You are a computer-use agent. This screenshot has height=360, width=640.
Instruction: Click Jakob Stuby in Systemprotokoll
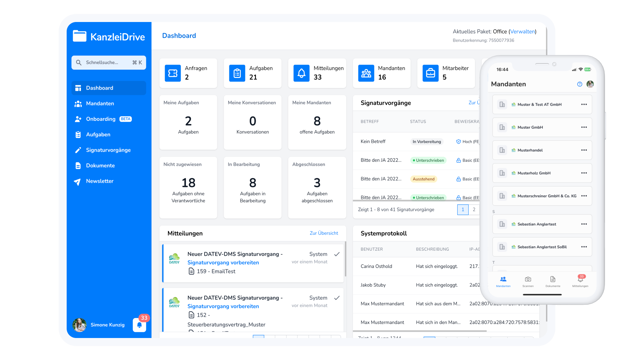pyautogui.click(x=373, y=285)
